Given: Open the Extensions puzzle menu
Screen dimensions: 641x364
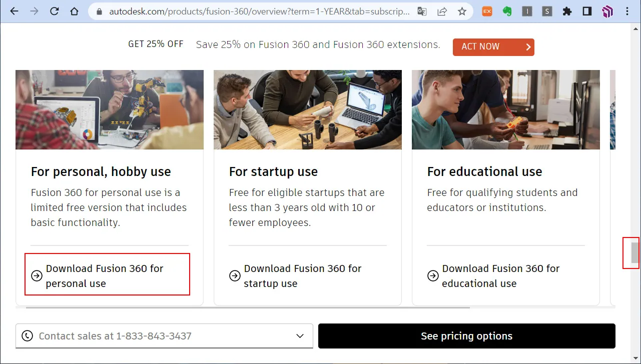Looking at the screenshot, I should click(x=567, y=11).
